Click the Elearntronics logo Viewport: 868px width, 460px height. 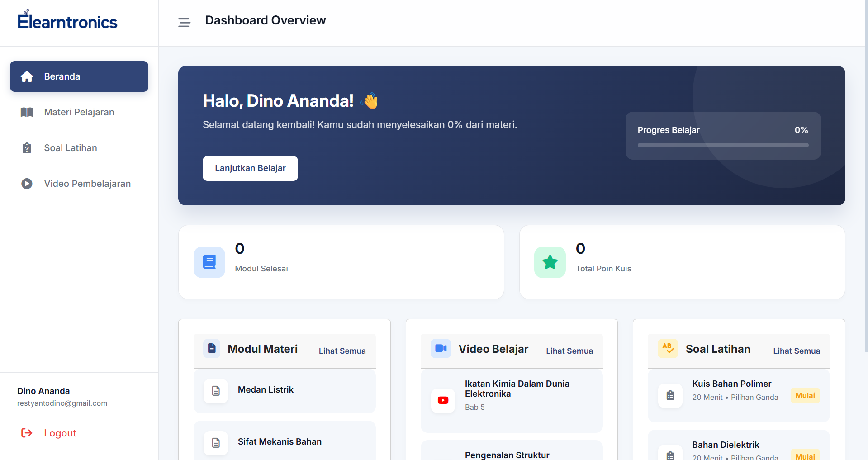pos(67,20)
